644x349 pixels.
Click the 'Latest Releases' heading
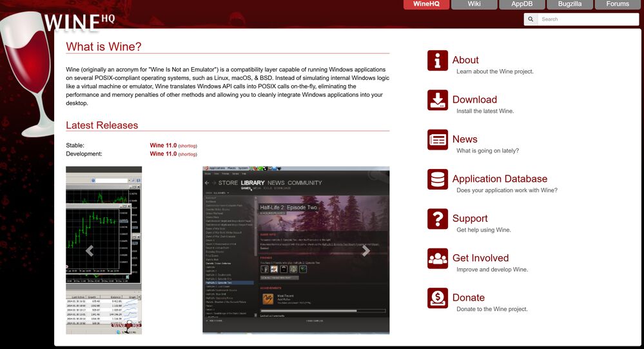point(102,125)
